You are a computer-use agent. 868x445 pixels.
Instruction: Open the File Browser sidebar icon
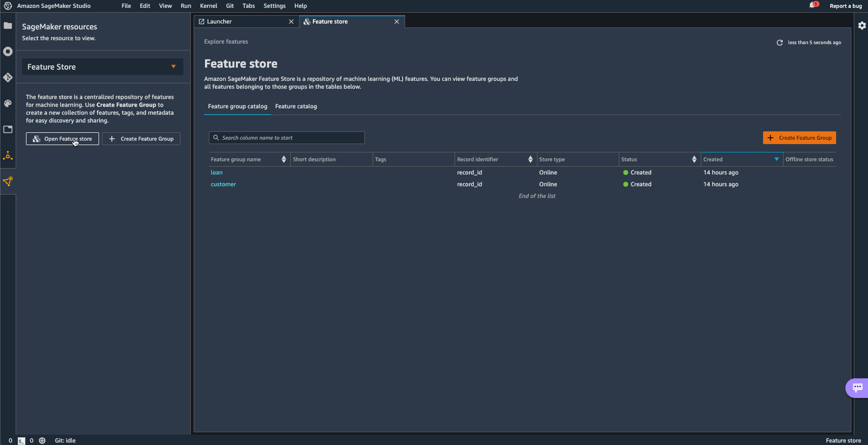pos(8,25)
